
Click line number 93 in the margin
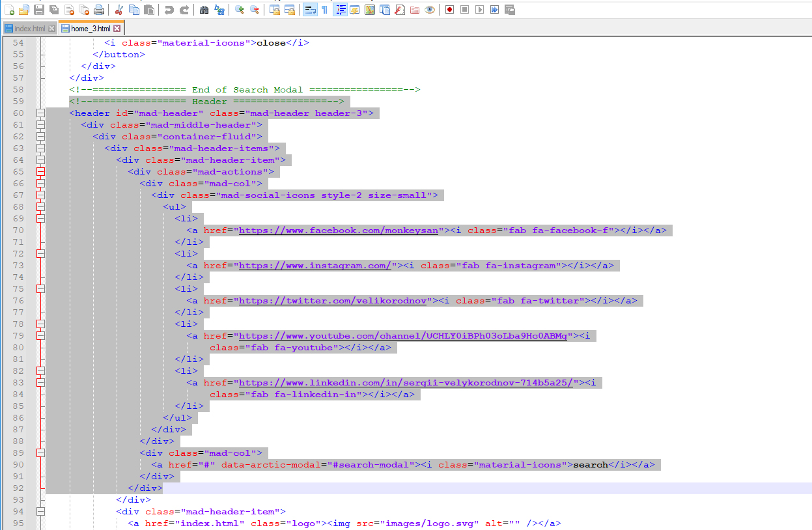[x=18, y=500]
